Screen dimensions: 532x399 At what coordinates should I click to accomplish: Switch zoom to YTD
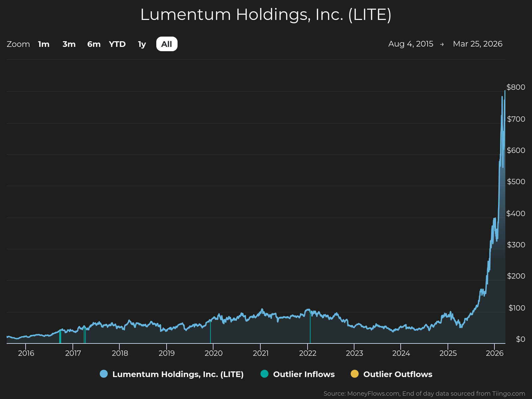[x=117, y=44]
